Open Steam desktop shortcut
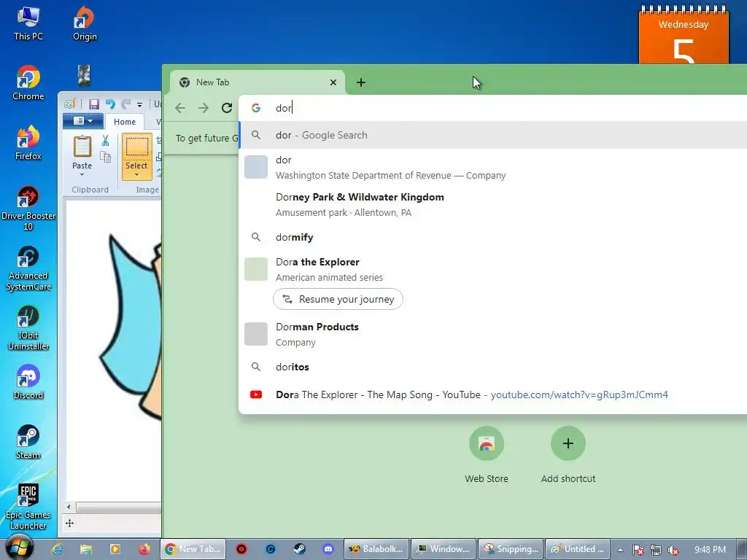747x560 pixels. coord(28,442)
